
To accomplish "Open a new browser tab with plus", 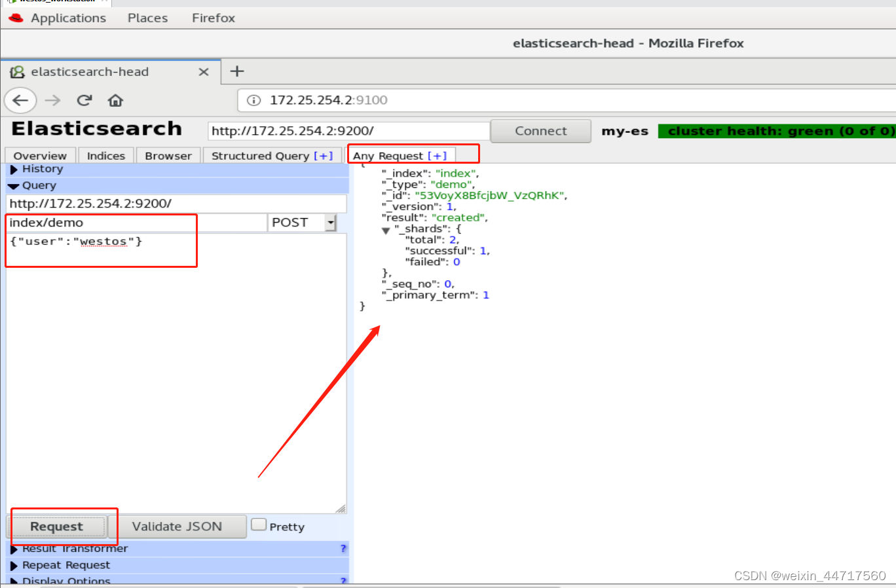I will [237, 71].
